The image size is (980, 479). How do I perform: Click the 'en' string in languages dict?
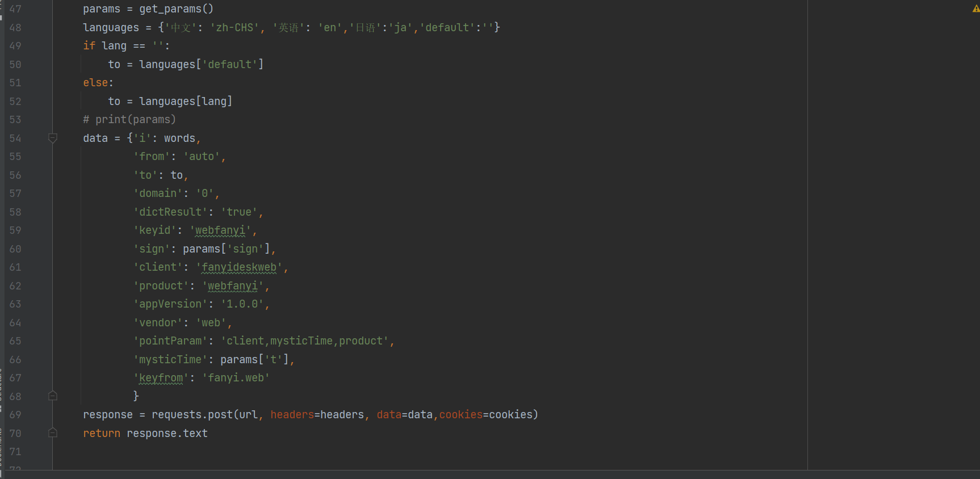point(330,28)
